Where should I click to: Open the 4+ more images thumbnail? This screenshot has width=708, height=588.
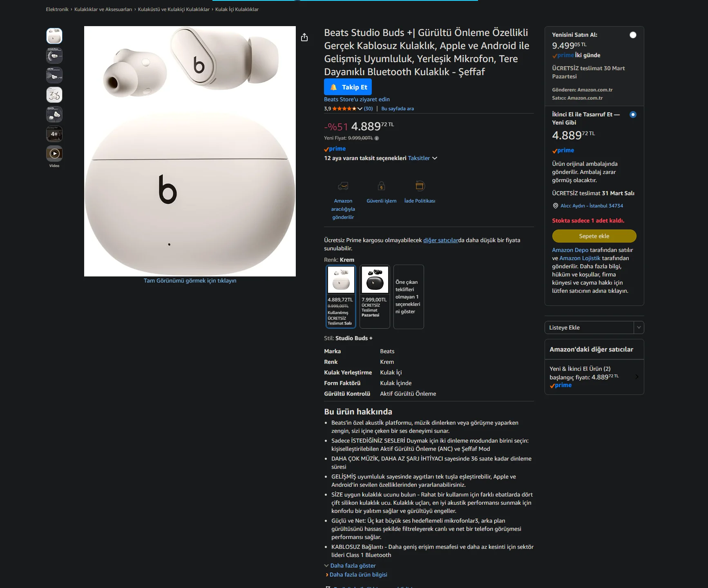click(x=54, y=134)
